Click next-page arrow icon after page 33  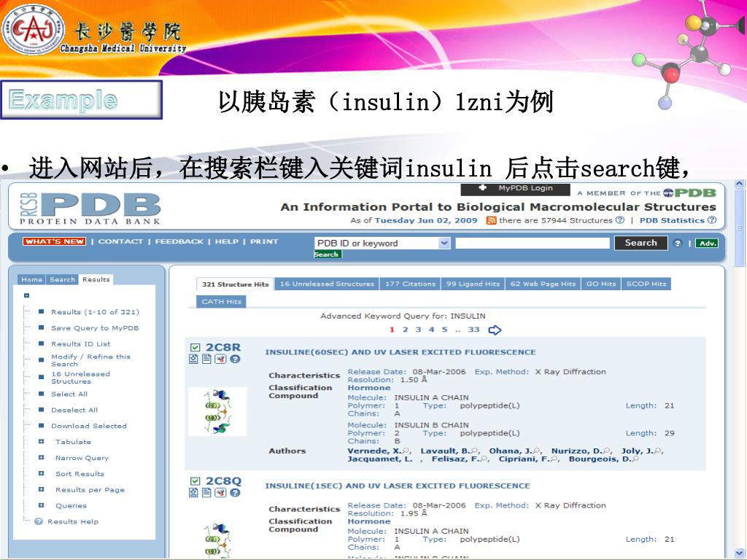[x=495, y=330]
